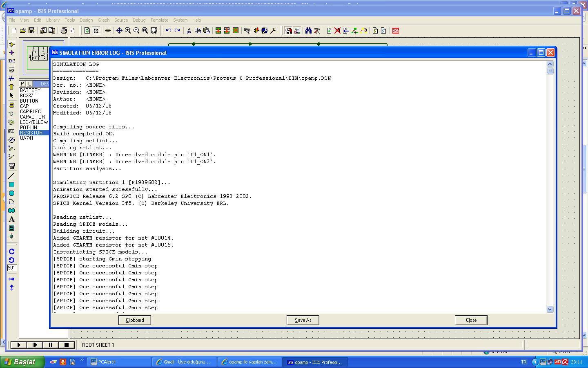Zoom in with magnifier plus icon
The width and height of the screenshot is (588, 368).
click(x=128, y=31)
